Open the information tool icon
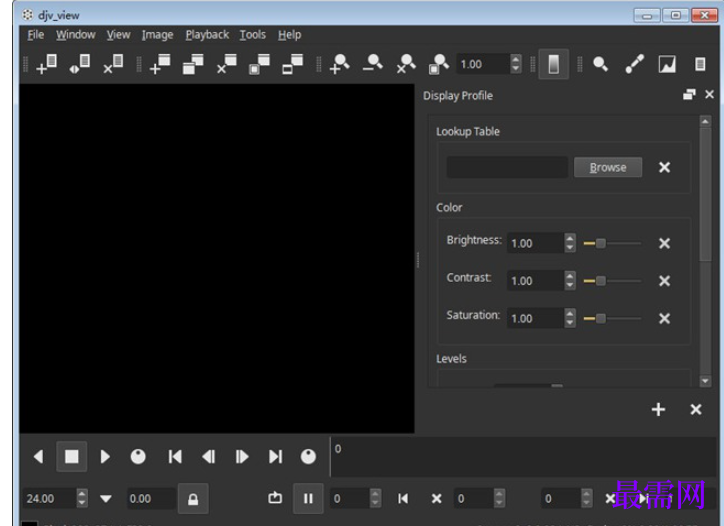 (700, 64)
